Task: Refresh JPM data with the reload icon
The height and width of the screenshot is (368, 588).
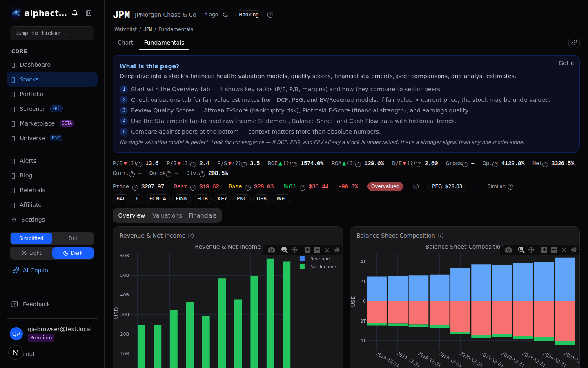Action: point(225,14)
